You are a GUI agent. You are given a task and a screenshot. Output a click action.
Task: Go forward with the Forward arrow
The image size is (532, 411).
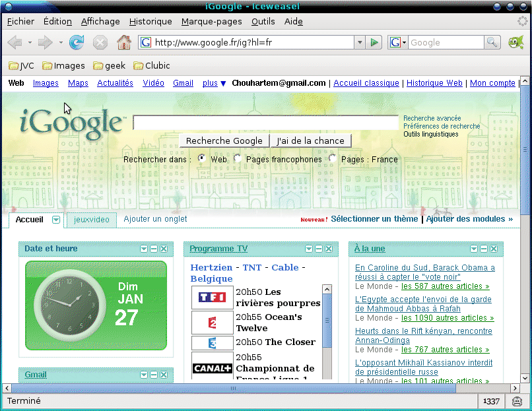(x=45, y=43)
